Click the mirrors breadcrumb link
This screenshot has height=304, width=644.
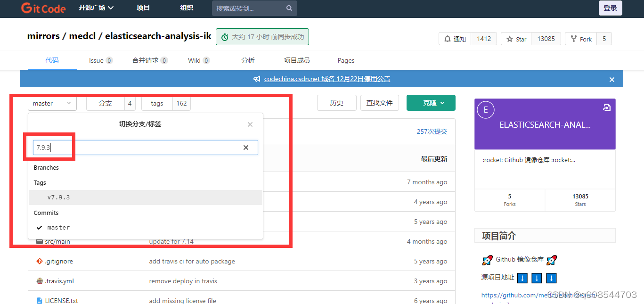(x=43, y=36)
